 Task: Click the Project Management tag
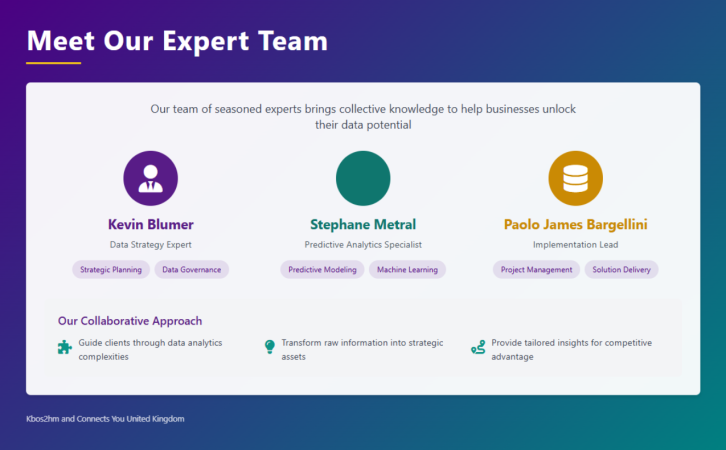(x=536, y=269)
